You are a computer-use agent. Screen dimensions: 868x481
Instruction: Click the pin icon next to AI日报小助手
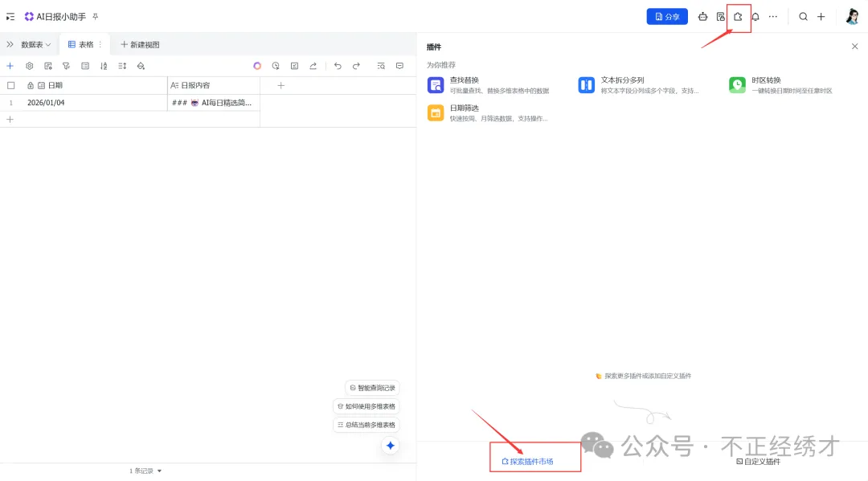(x=95, y=17)
